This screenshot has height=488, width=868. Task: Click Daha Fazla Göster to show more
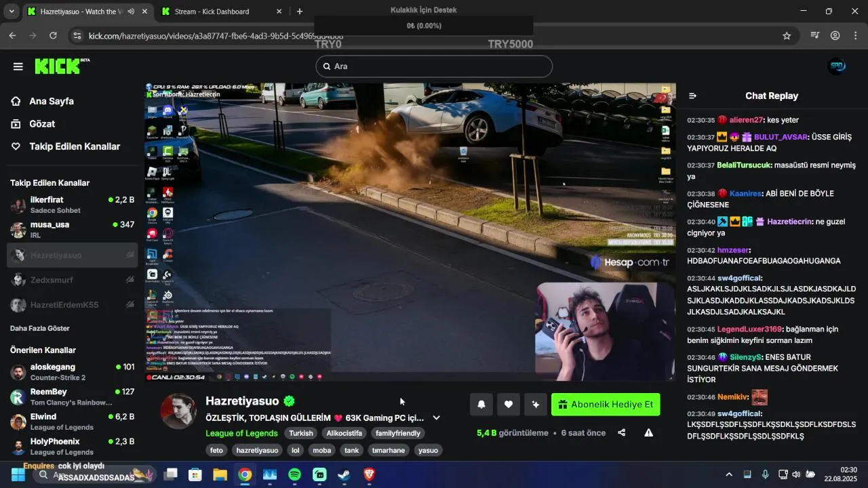(x=40, y=328)
